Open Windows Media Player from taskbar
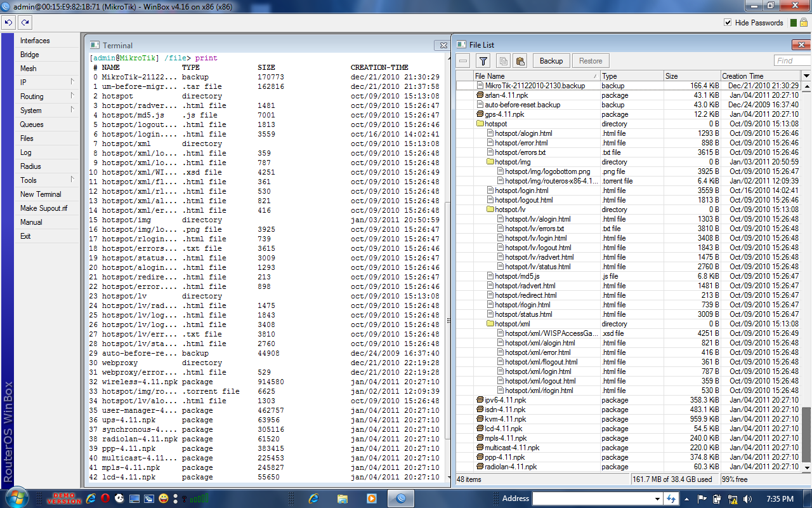This screenshot has height=508, width=812. [x=372, y=498]
